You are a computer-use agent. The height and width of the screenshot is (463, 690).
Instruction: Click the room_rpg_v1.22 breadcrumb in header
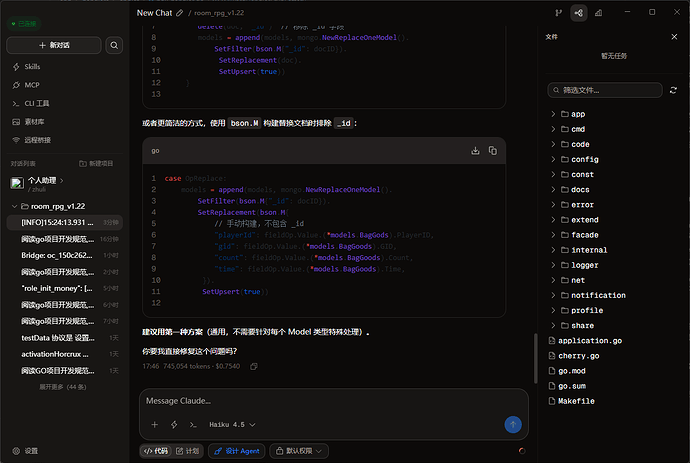click(x=219, y=13)
